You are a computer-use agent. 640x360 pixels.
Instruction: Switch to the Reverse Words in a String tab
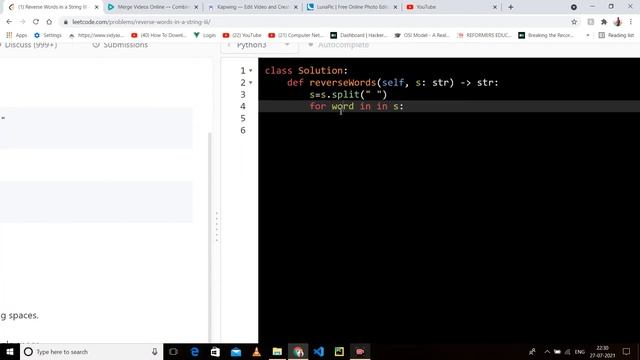point(52,7)
